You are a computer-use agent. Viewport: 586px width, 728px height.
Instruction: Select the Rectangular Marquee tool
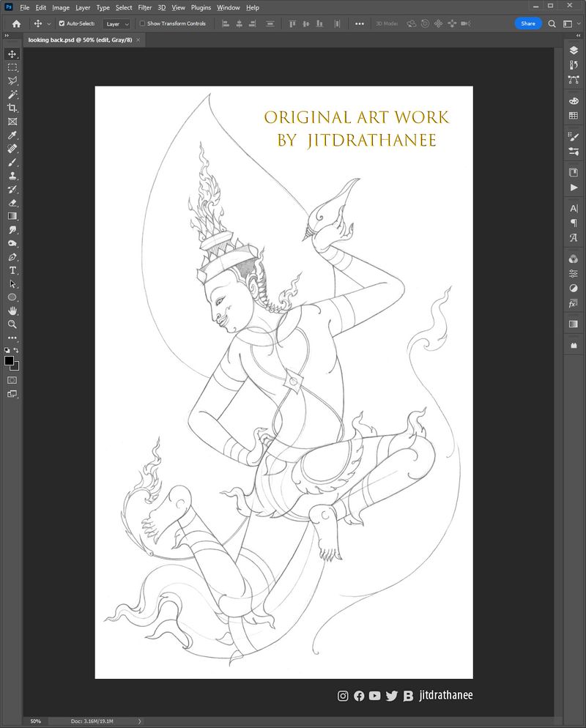pyautogui.click(x=12, y=67)
